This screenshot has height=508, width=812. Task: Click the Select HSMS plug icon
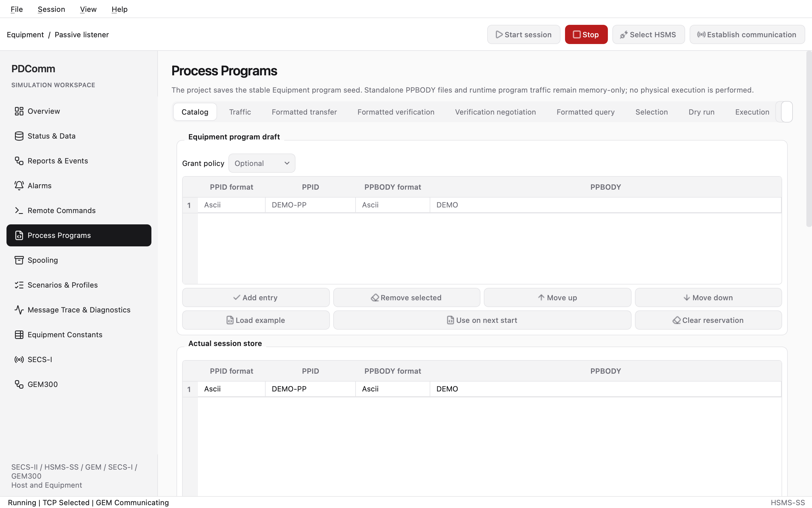(x=624, y=35)
